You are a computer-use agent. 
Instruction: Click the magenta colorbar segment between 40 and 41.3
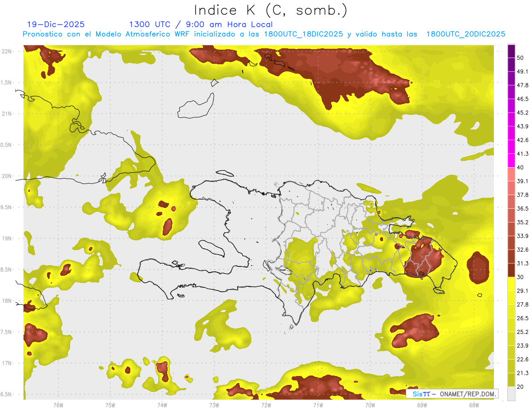coord(511,160)
